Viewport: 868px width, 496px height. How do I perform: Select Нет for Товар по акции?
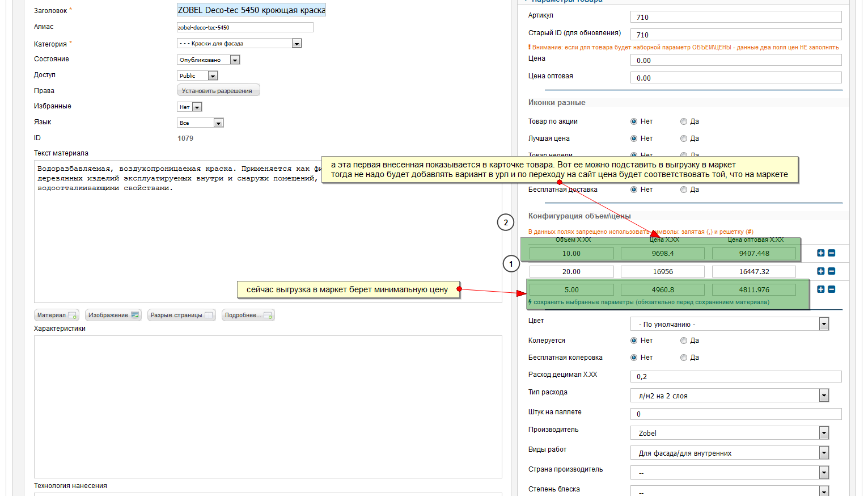(x=634, y=121)
